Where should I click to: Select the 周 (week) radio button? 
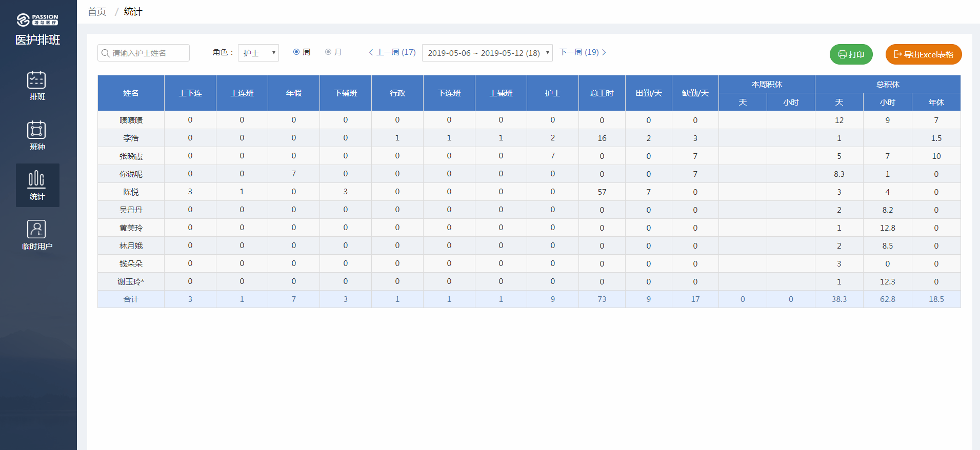tap(296, 52)
